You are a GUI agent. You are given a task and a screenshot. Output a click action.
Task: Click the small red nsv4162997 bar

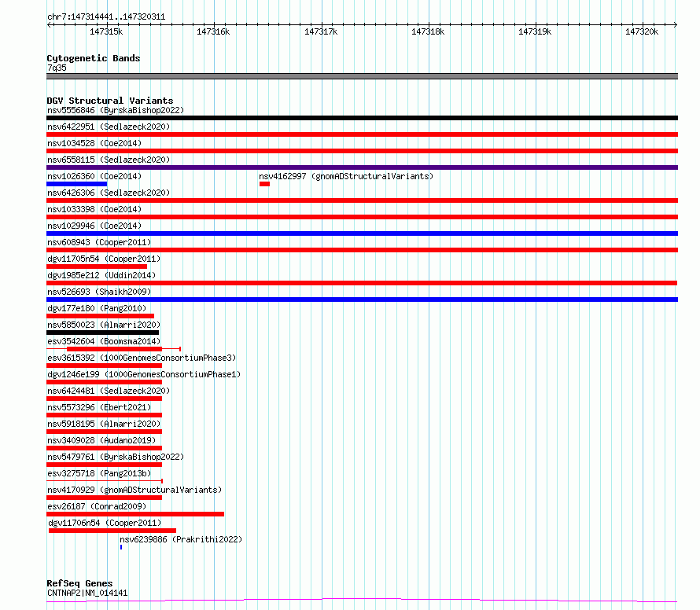pos(264,184)
